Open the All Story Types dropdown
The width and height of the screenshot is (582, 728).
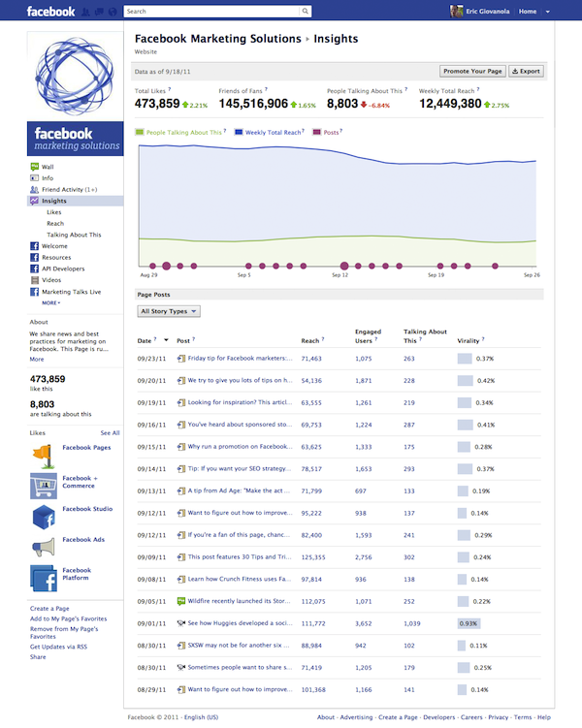coord(169,311)
